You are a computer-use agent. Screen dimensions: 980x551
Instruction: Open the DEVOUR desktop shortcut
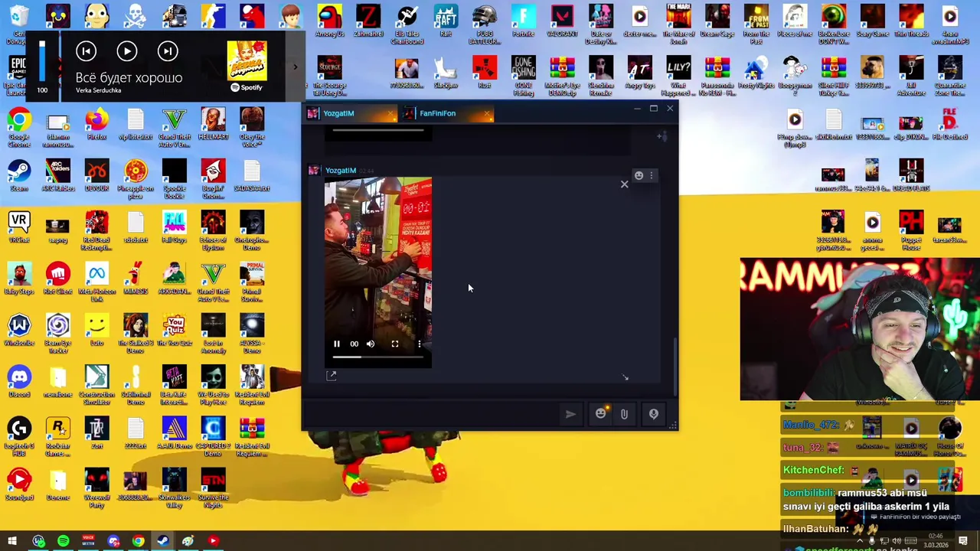click(96, 176)
